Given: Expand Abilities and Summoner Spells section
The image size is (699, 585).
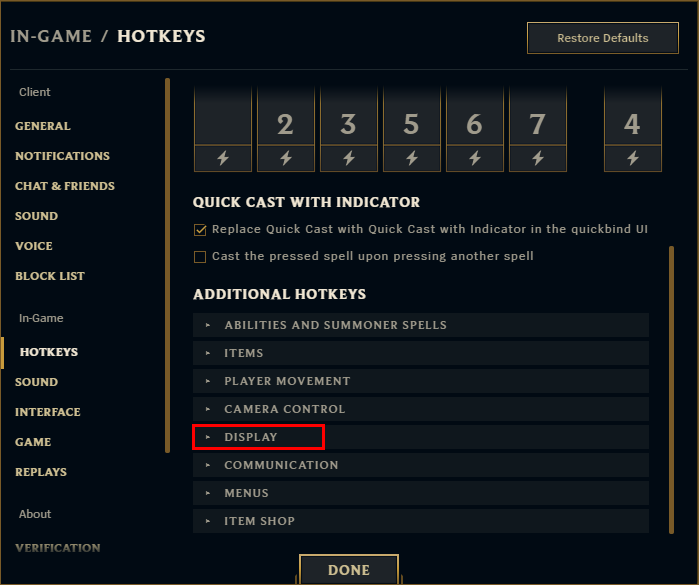Looking at the screenshot, I should (335, 325).
